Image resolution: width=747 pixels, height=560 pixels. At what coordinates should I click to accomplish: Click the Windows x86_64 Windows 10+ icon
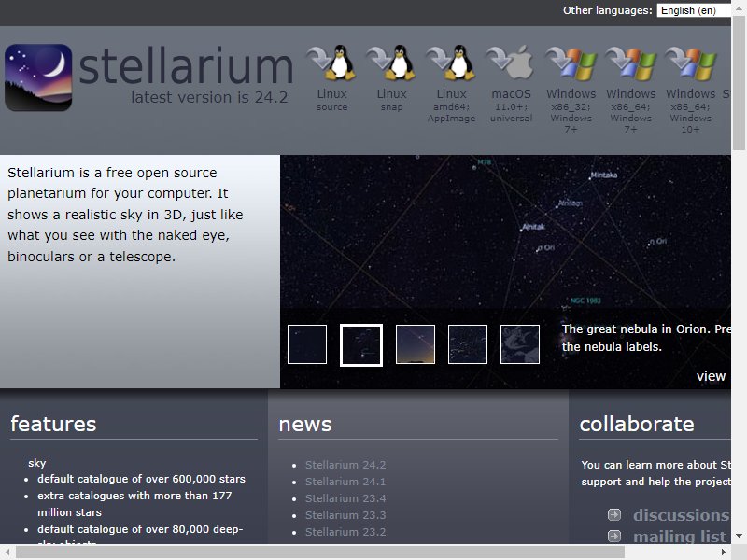point(690,63)
